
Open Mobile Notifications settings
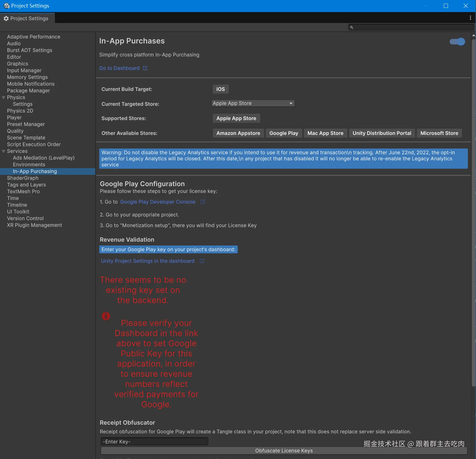[x=31, y=84]
